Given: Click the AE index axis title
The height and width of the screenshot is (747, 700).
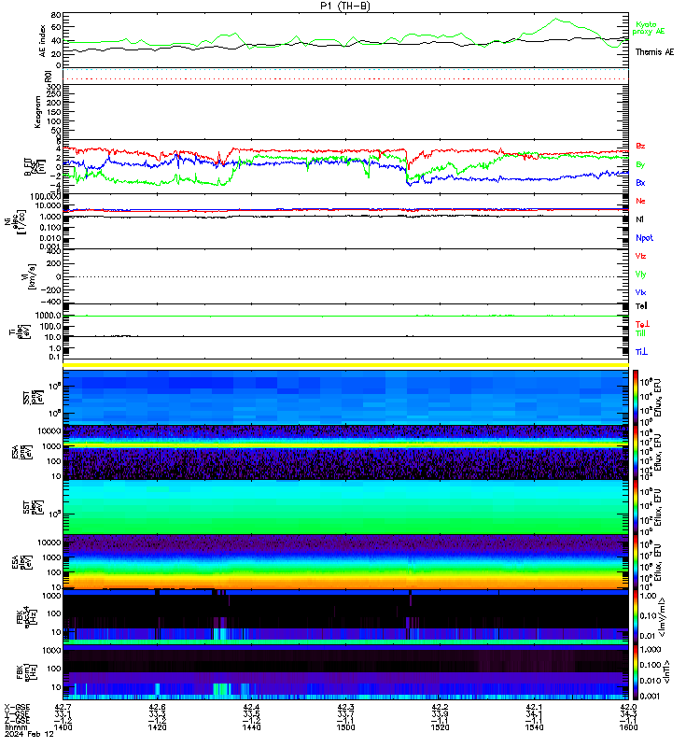Looking at the screenshot, I should click(42, 41).
